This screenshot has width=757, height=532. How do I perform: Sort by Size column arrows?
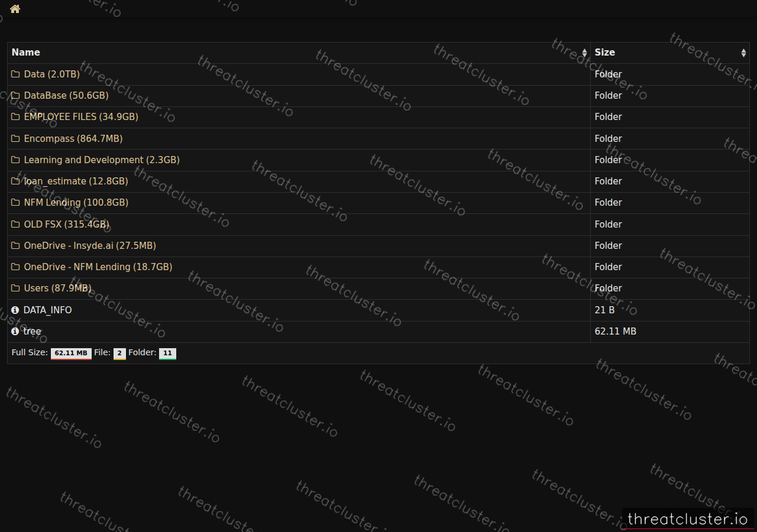tap(743, 53)
